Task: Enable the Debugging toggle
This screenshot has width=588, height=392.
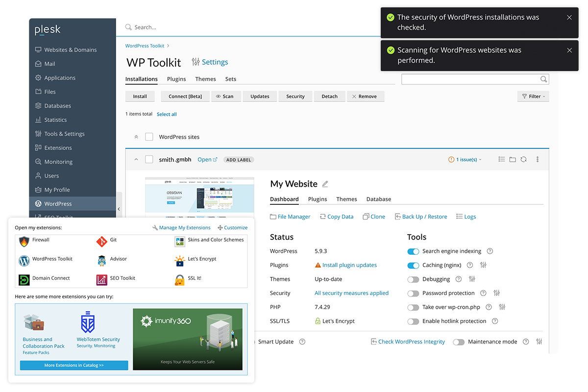Action: 413,279
